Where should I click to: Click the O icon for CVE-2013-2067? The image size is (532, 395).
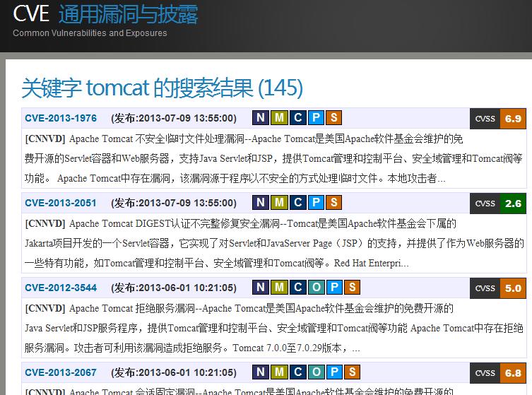(x=316, y=372)
